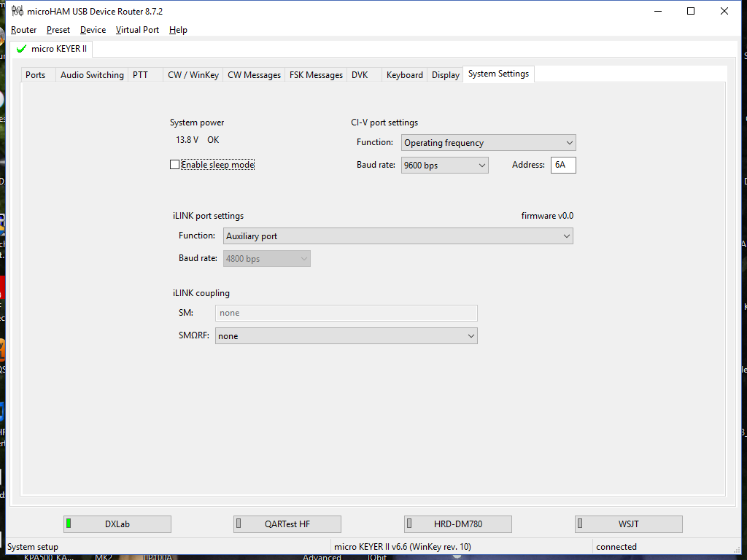
Task: Click the green LED indicator on DXLab preset
Action: point(69,524)
